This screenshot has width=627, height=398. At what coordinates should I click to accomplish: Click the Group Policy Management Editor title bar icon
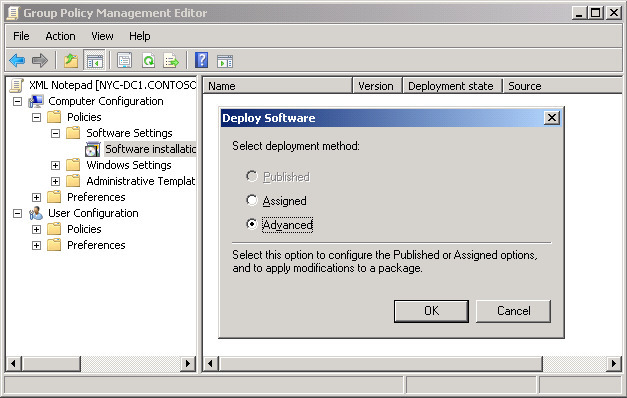point(13,13)
